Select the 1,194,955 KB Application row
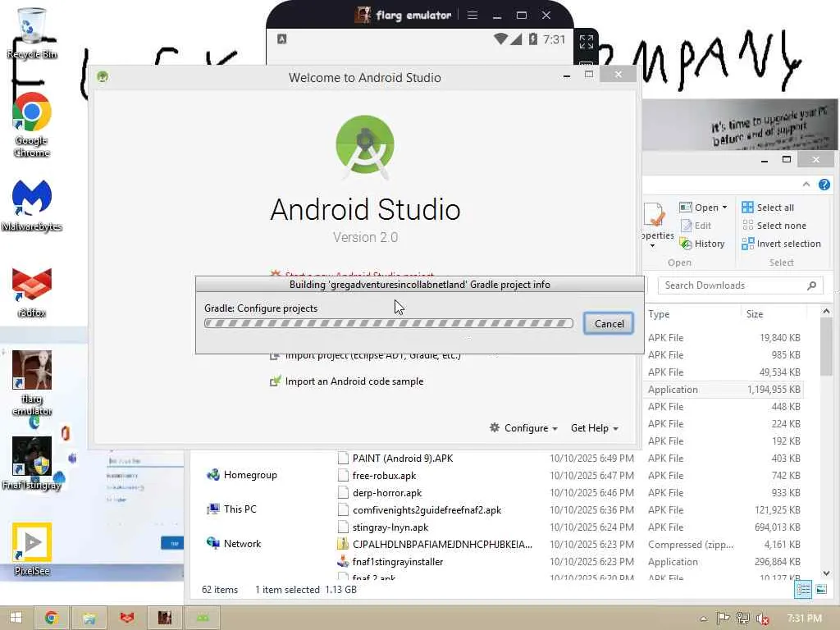The width and height of the screenshot is (840, 630). (x=724, y=390)
